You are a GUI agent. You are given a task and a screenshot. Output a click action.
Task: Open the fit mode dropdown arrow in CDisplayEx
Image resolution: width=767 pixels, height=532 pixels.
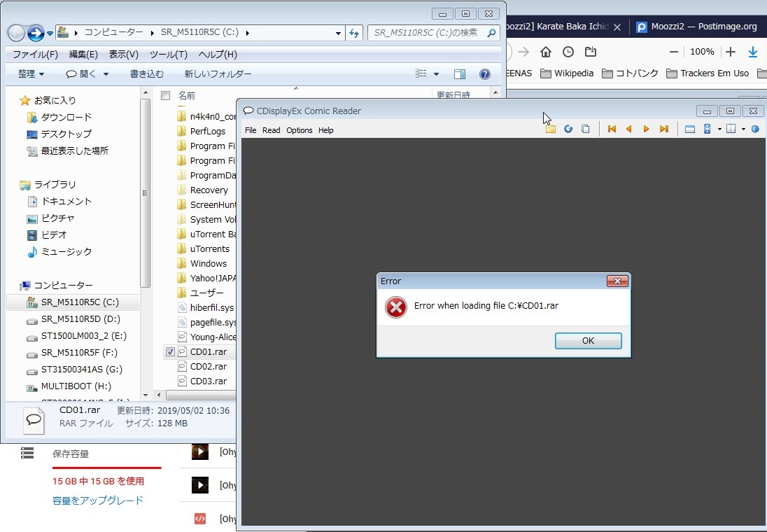[x=719, y=129]
